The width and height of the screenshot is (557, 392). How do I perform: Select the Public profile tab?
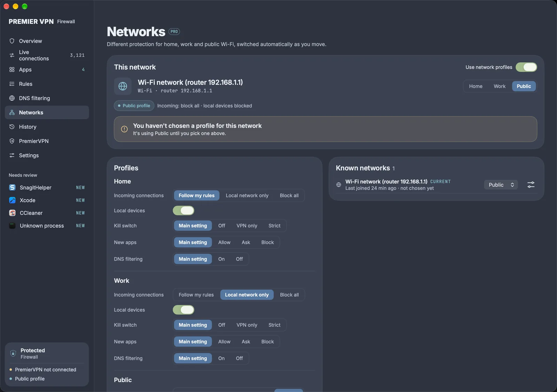tap(524, 86)
